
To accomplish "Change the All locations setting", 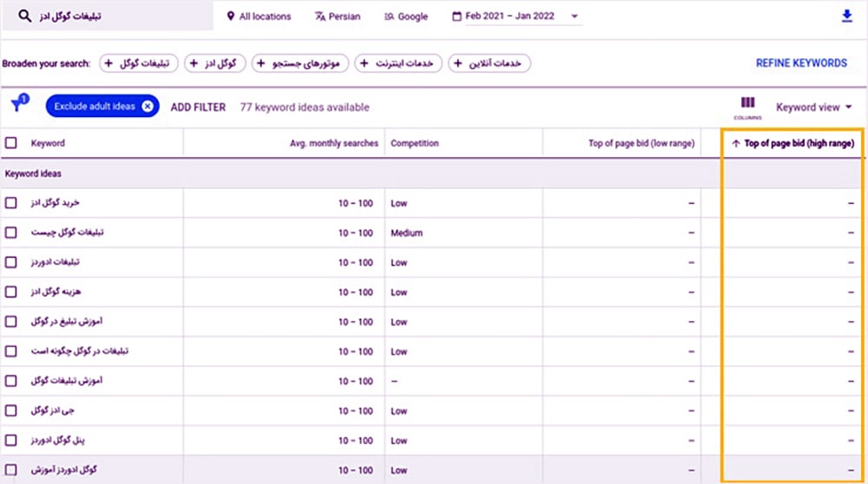I will coord(259,16).
